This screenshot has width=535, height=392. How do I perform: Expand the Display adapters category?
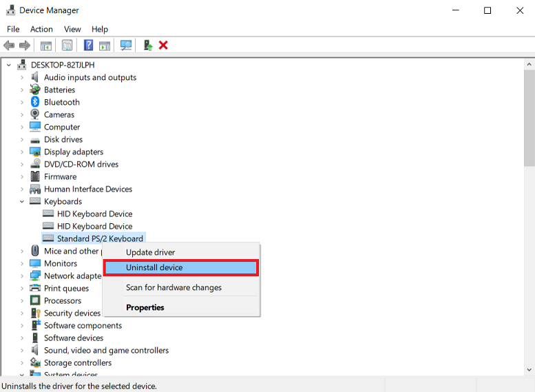(x=22, y=152)
